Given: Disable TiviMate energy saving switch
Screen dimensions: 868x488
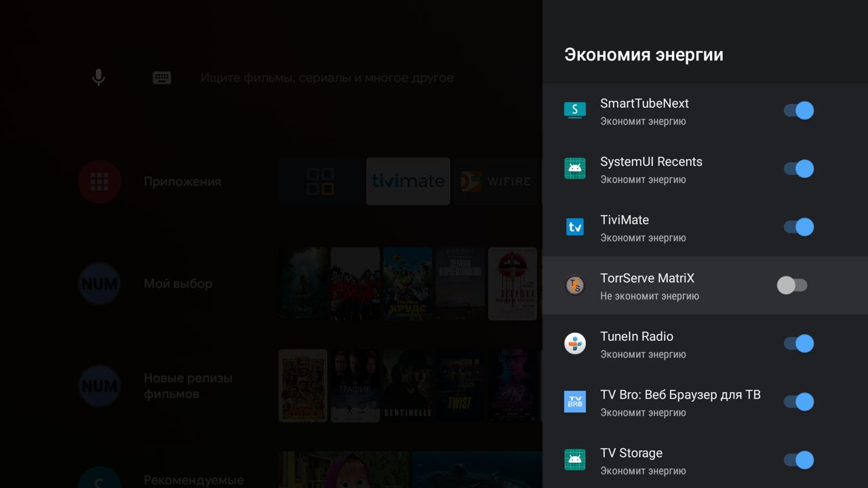Looking at the screenshot, I should tap(799, 227).
